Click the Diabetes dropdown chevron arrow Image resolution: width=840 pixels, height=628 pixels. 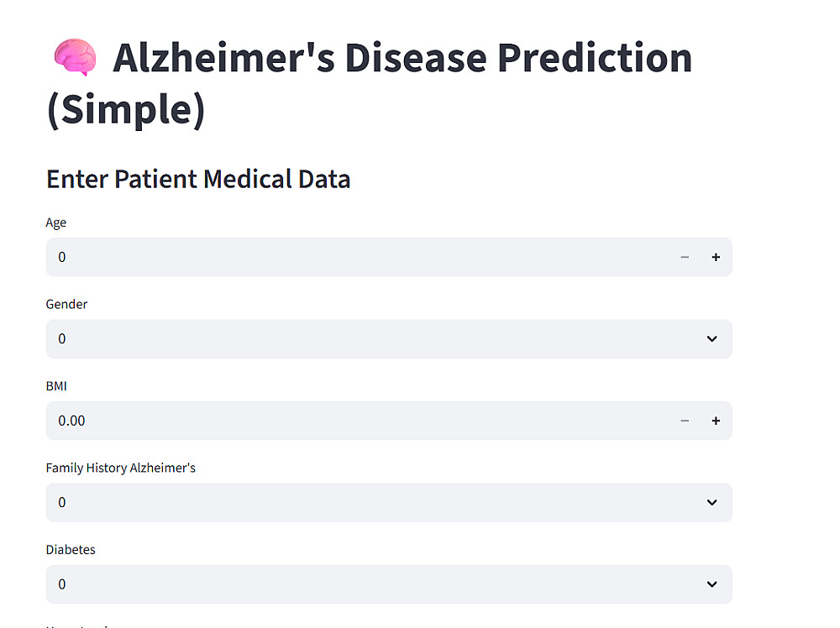point(711,584)
